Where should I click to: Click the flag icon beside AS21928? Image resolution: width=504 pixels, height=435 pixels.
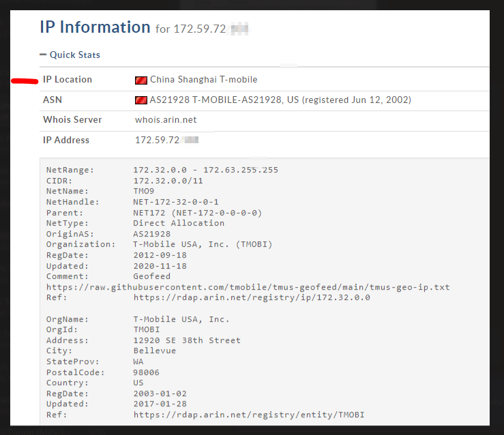(x=140, y=100)
